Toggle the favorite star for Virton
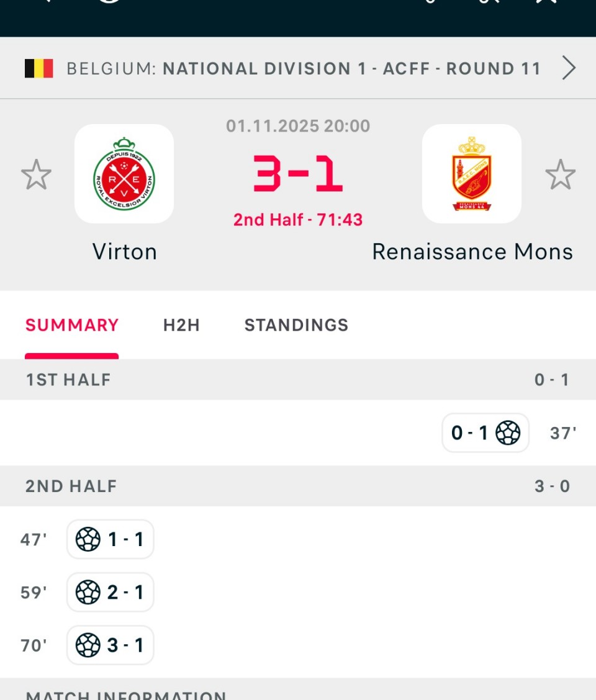This screenshot has height=700, width=596. pyautogui.click(x=36, y=174)
